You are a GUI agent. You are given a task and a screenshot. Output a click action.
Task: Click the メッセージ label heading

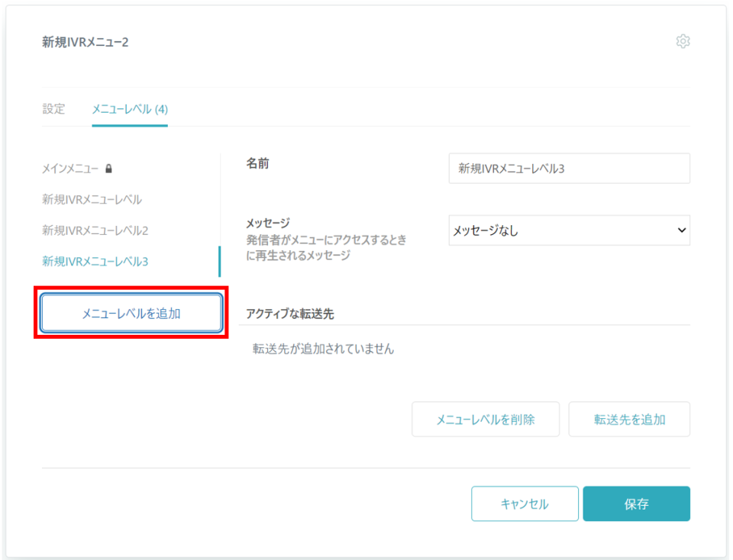[267, 224]
